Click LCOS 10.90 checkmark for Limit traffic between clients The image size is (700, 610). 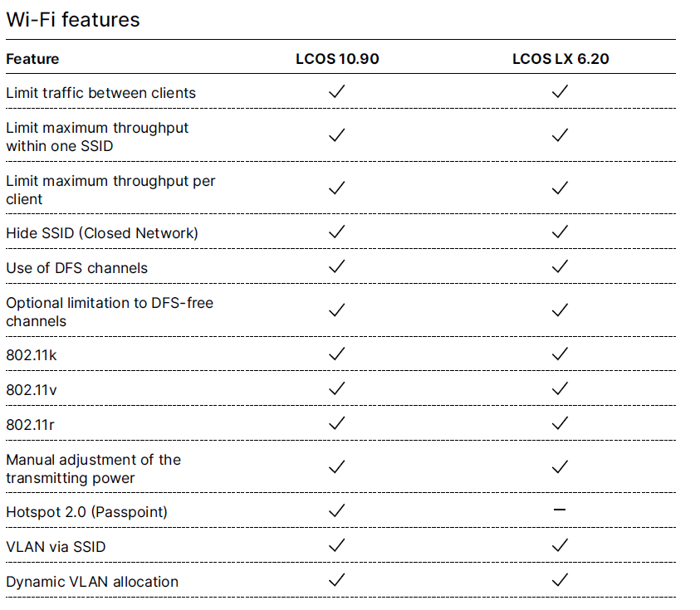coord(336,92)
